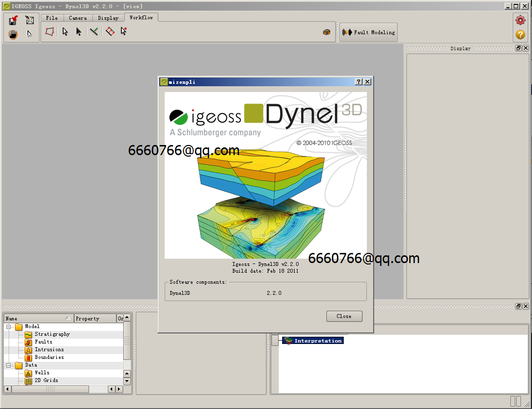Float the Display panel with undock icon
The width and height of the screenshot is (532, 409).
[519, 48]
